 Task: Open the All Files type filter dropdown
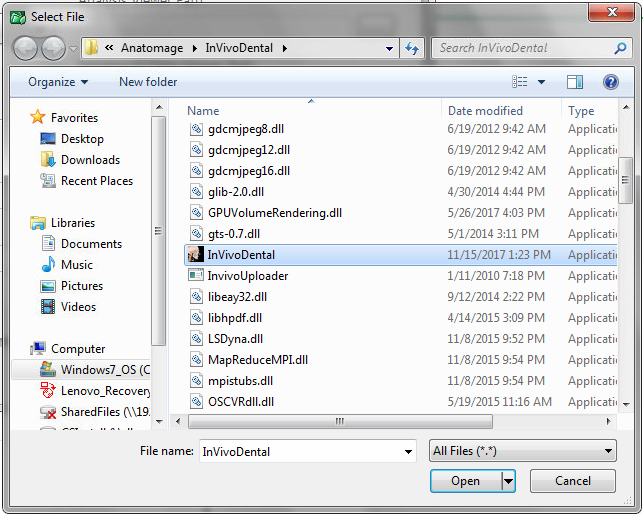tap(522, 451)
